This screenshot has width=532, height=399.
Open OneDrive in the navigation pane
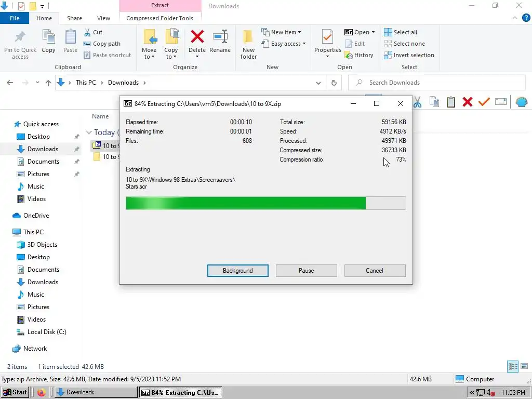tap(36, 216)
